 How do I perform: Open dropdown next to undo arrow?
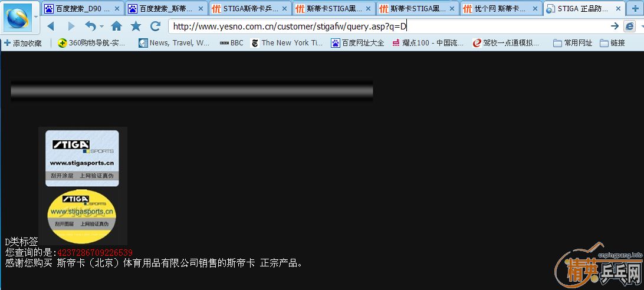point(101,27)
